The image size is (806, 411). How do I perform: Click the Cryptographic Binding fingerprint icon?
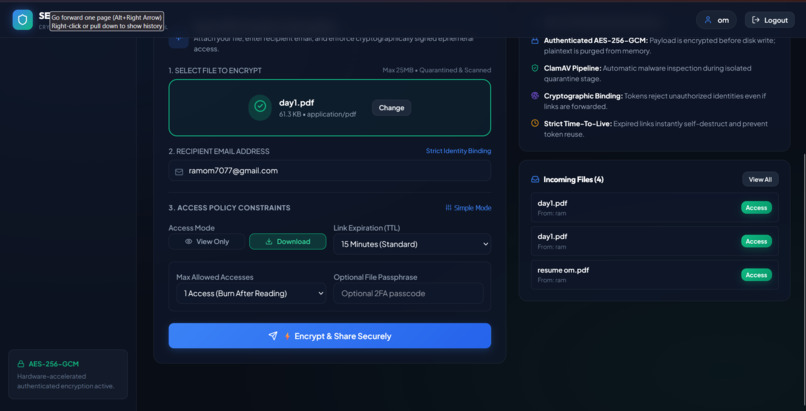[535, 96]
